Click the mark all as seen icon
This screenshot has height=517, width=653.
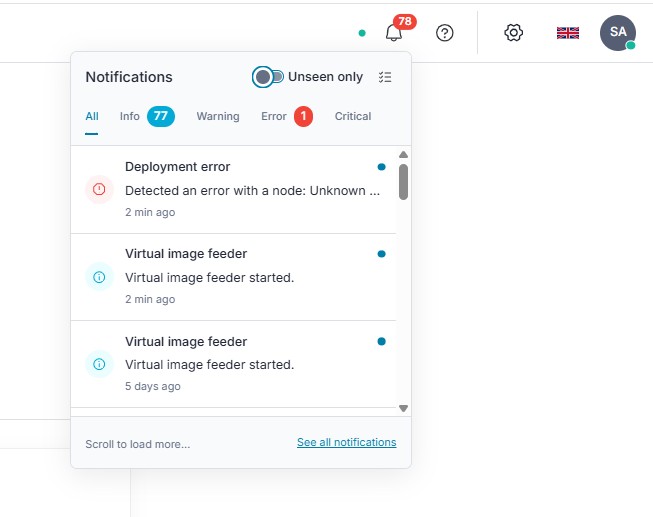(x=385, y=77)
